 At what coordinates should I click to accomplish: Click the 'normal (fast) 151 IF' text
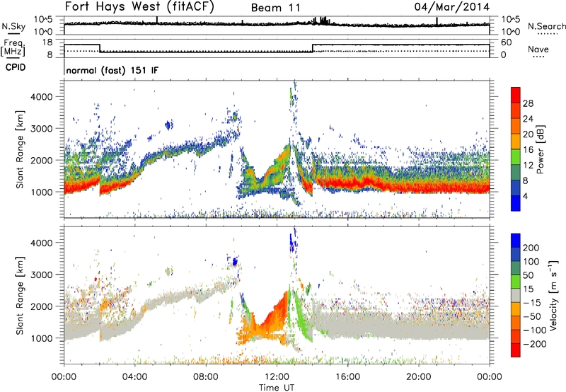[112, 70]
